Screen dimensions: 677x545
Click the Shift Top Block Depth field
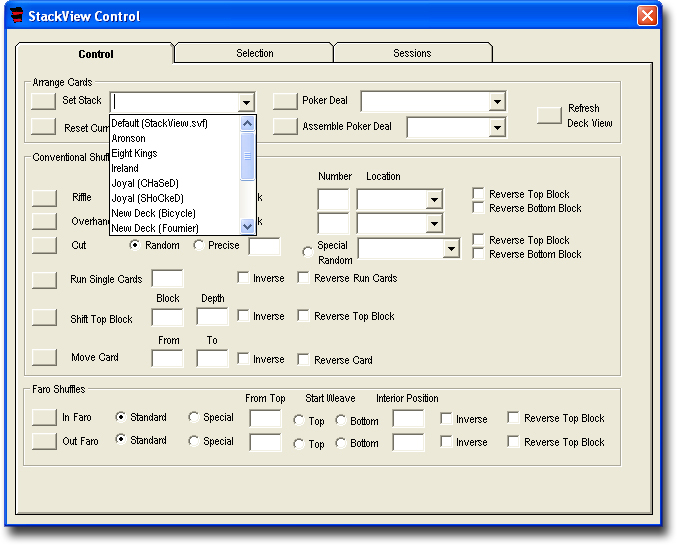pos(212,317)
